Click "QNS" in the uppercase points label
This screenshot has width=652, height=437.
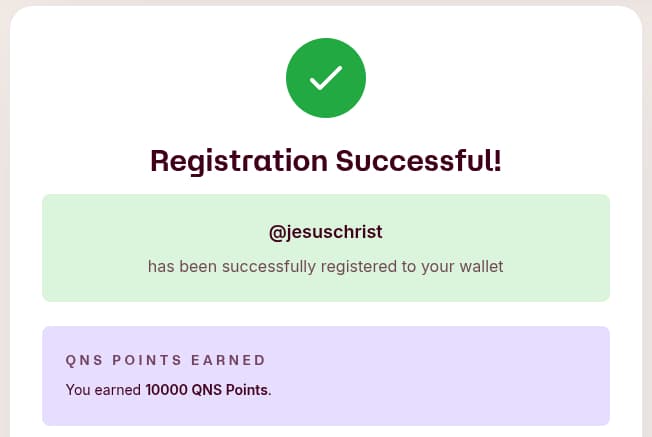(x=81, y=360)
